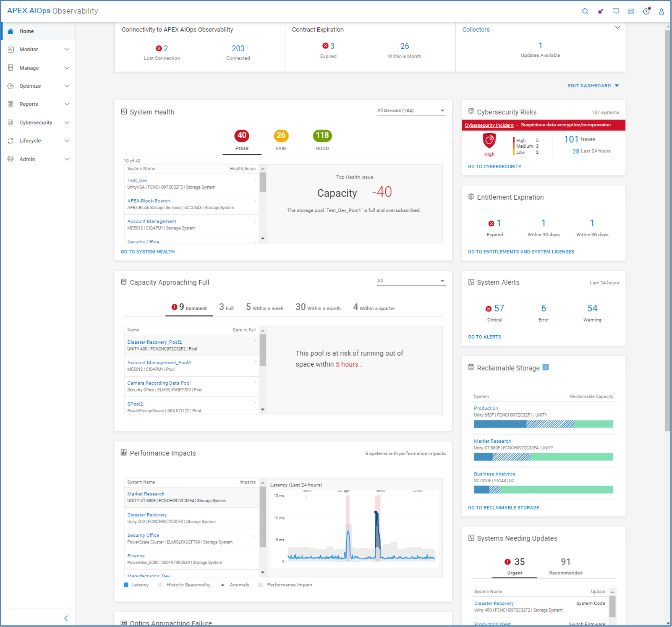The image size is (672, 627).
Task: Click the Reclaimable Storage info icon
Action: (x=546, y=367)
